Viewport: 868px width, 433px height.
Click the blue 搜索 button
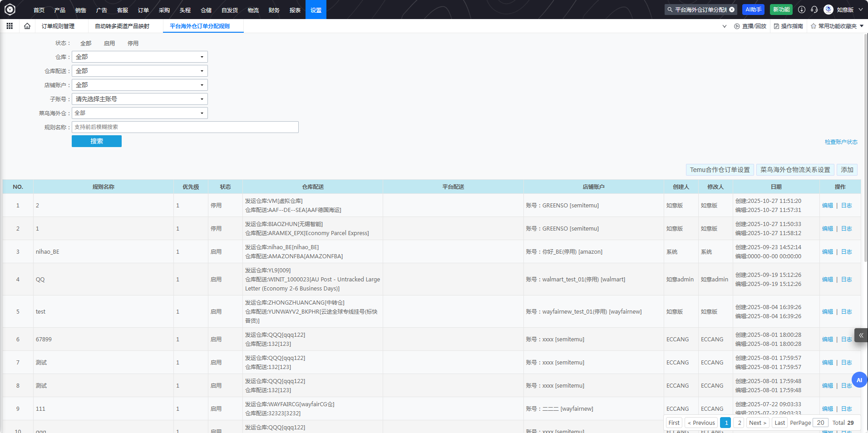96,141
